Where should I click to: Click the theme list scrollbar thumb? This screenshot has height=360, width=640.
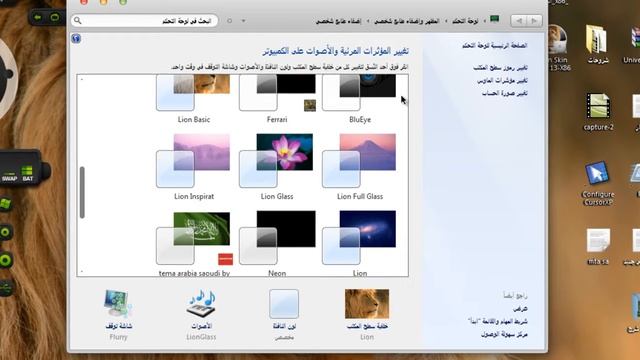tap(82, 192)
